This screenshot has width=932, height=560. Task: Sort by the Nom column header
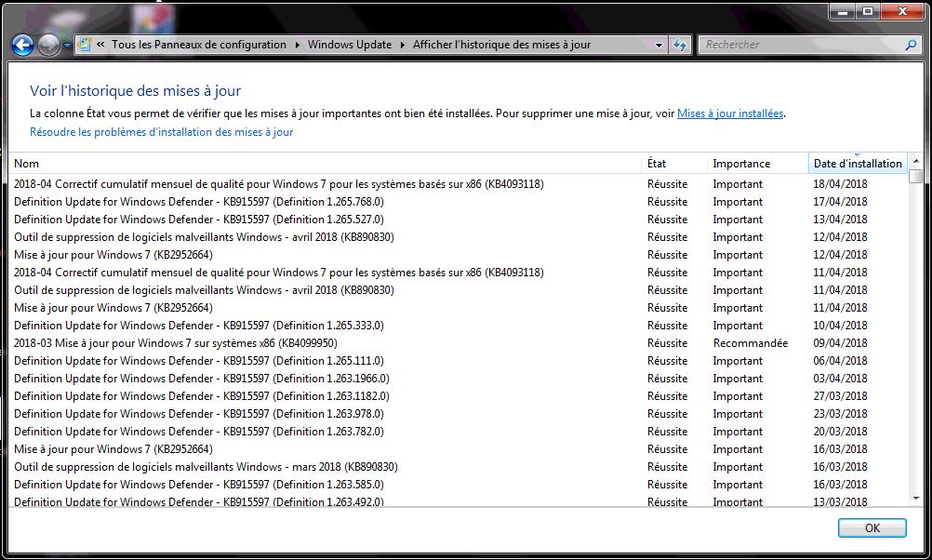(325, 164)
